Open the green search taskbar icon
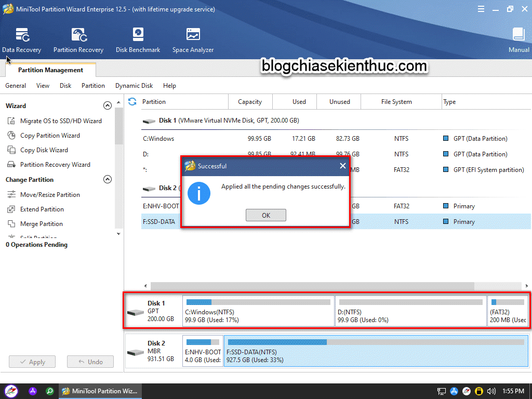 click(x=50, y=391)
